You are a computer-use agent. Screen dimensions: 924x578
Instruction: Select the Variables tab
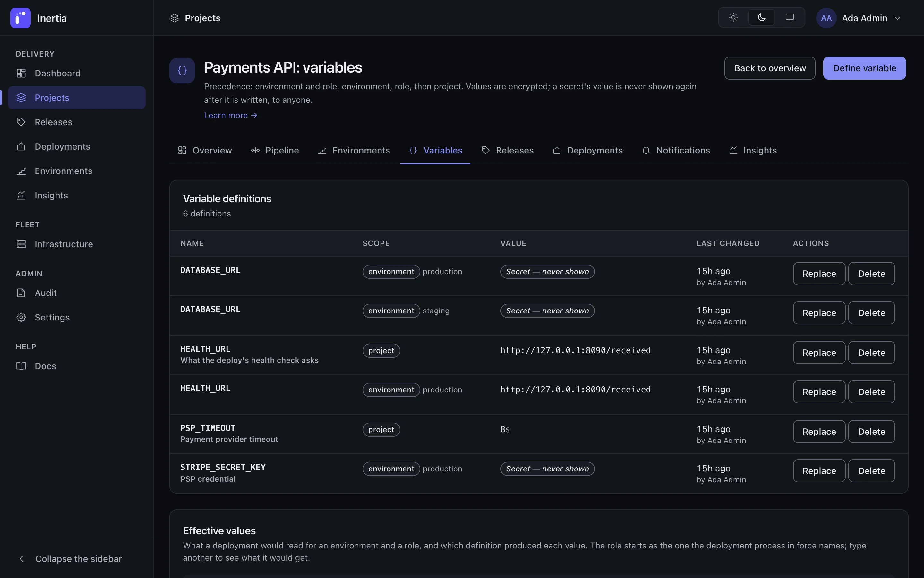(x=435, y=150)
